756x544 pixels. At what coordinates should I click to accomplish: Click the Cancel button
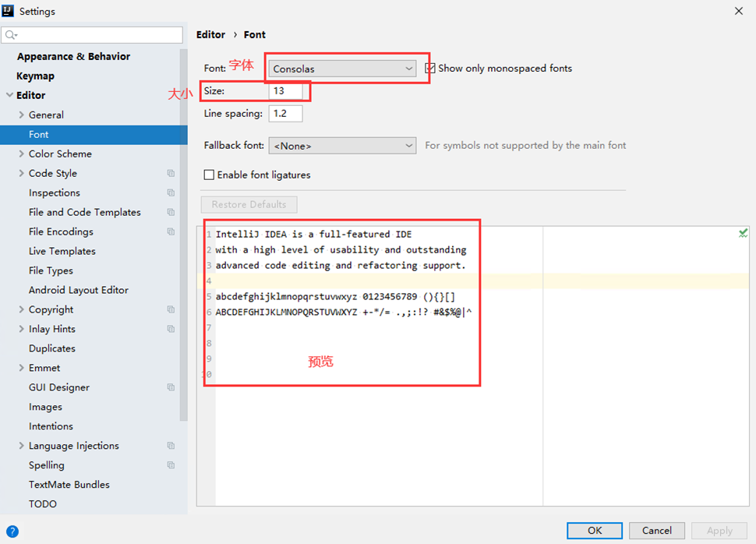click(x=657, y=531)
